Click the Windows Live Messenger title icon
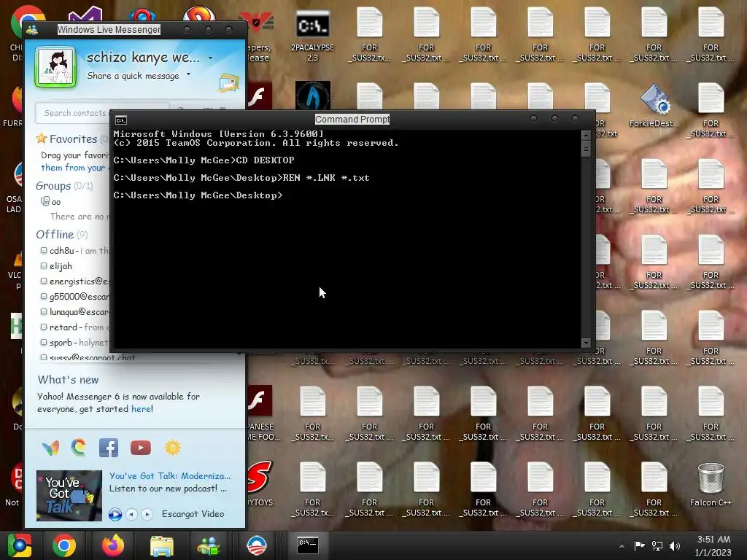Screen dimensions: 747x560 32,30
